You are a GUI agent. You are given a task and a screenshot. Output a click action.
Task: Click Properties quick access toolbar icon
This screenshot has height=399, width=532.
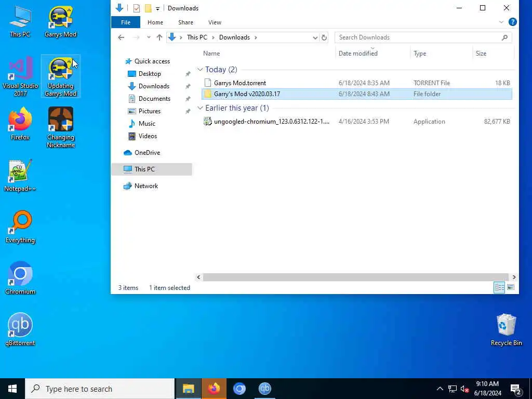[x=137, y=8]
